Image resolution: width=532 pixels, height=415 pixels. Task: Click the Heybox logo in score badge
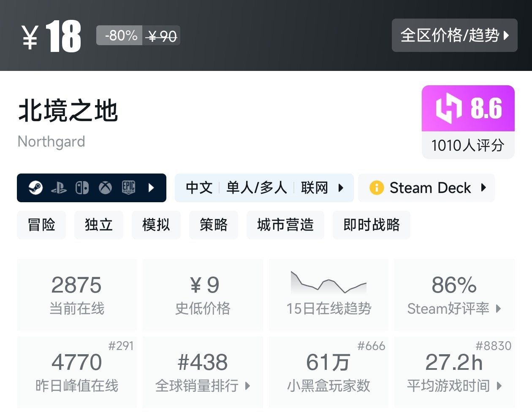(448, 108)
